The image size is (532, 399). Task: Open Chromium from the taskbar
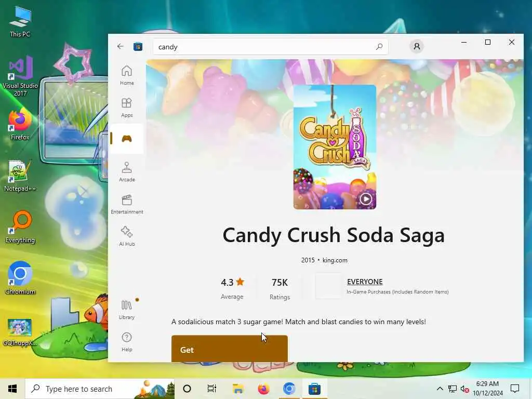[289, 389]
